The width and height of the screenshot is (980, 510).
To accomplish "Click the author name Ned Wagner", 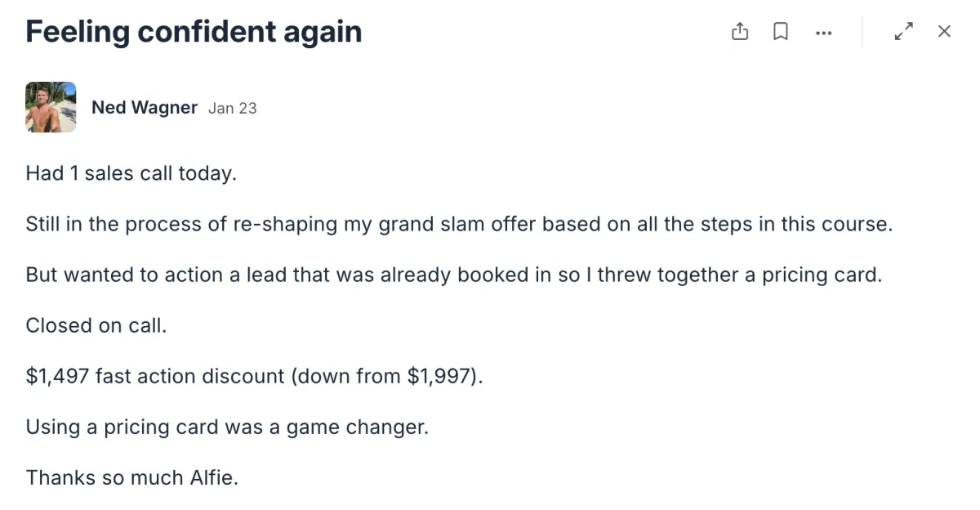I will pyautogui.click(x=144, y=108).
